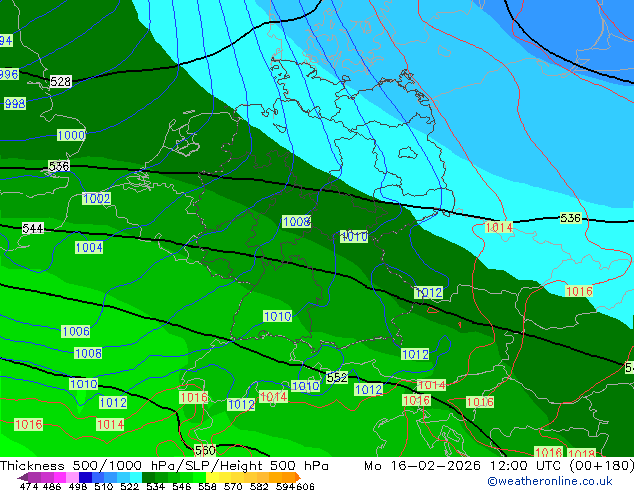Pick the first yellow legend swatch above 558
Screen dimensions: 634x490
(x=212, y=477)
